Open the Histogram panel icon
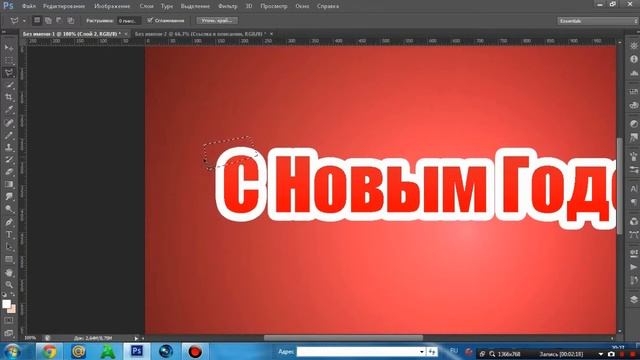The width and height of the screenshot is (640, 360). 633,73
